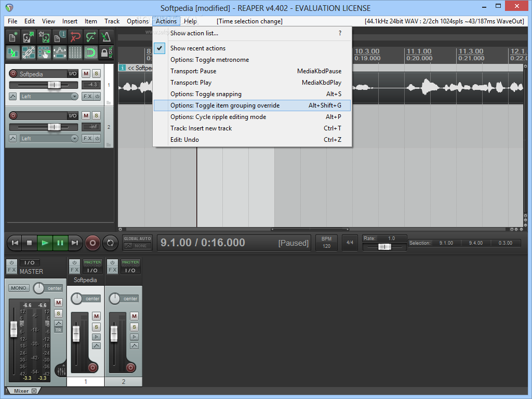
Task: Click FX button on MASTER mixer channel
Action: tap(11, 270)
